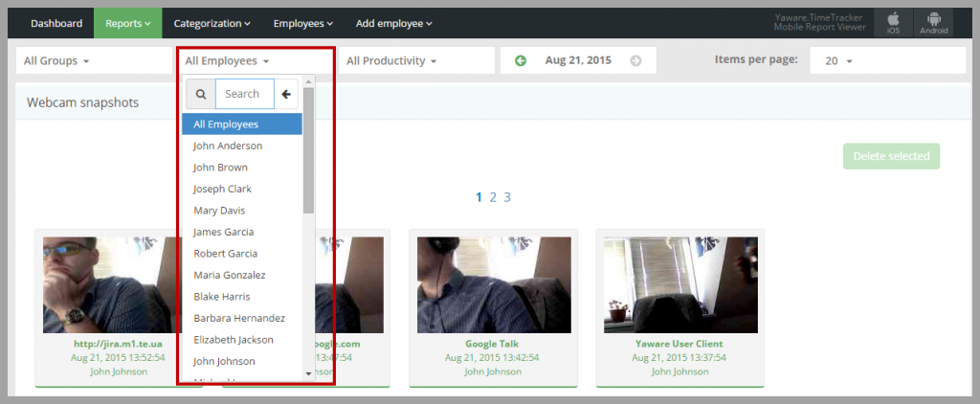Open the iOS mobile report viewer

pyautogui.click(x=893, y=23)
